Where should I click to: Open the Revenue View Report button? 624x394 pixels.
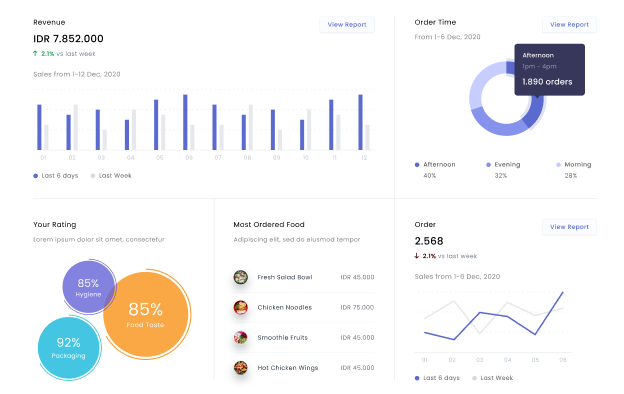coord(347,25)
